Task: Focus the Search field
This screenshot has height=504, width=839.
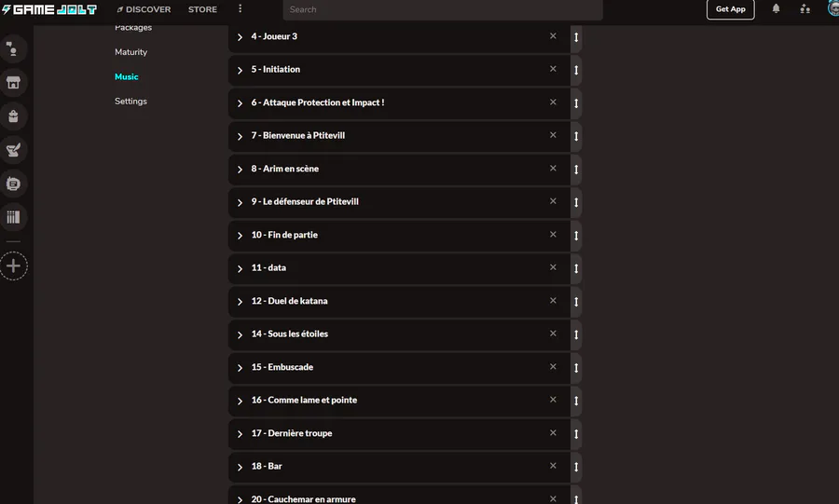Action: 443,9
